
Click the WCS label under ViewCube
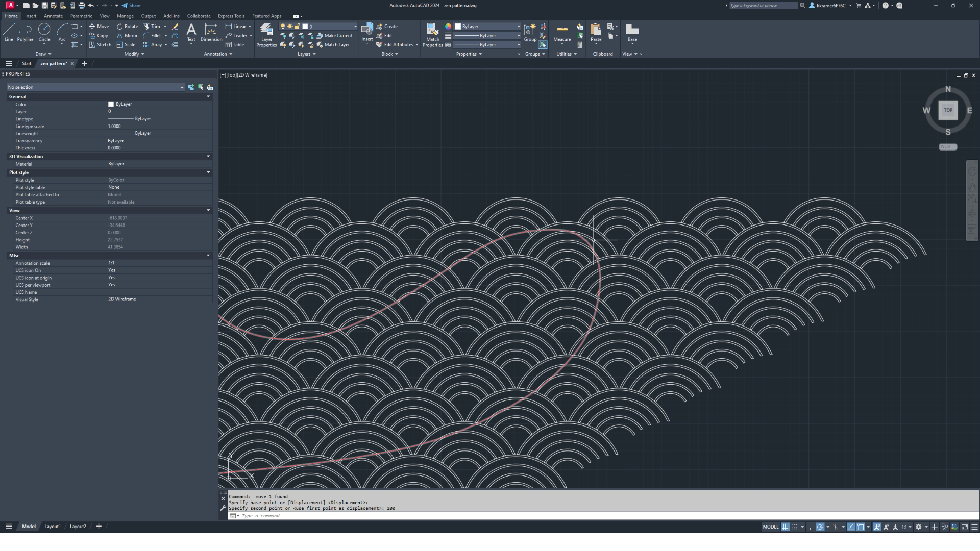948,146
